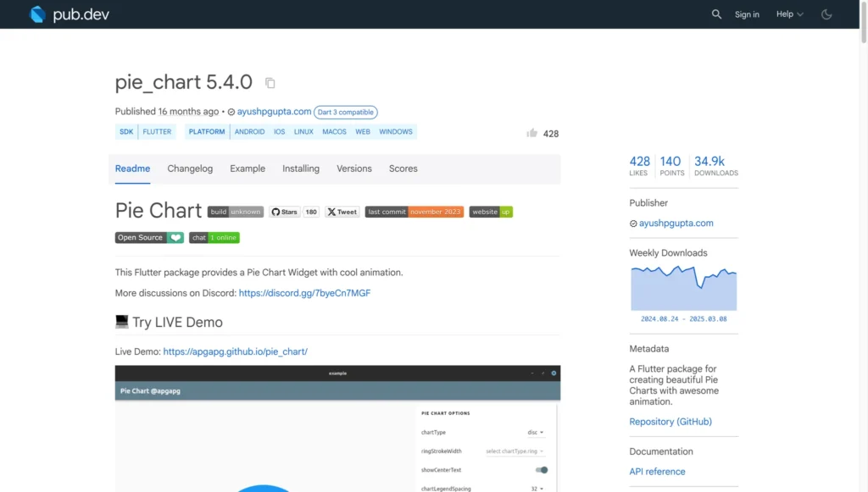Switch to the Readme tab

(x=132, y=169)
